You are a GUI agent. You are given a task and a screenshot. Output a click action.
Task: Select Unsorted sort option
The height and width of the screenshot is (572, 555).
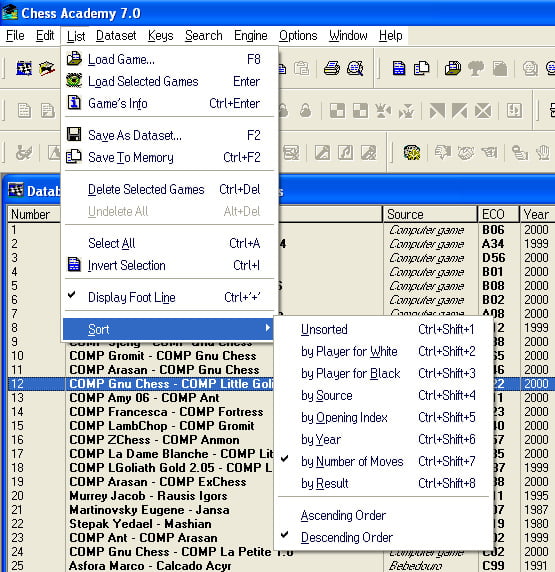coord(382,329)
